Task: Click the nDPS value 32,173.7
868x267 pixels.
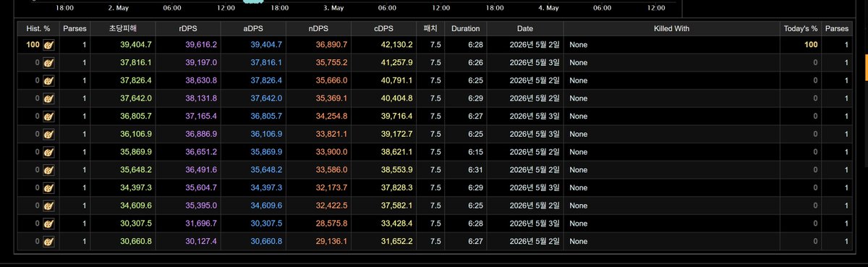Action: pos(332,188)
